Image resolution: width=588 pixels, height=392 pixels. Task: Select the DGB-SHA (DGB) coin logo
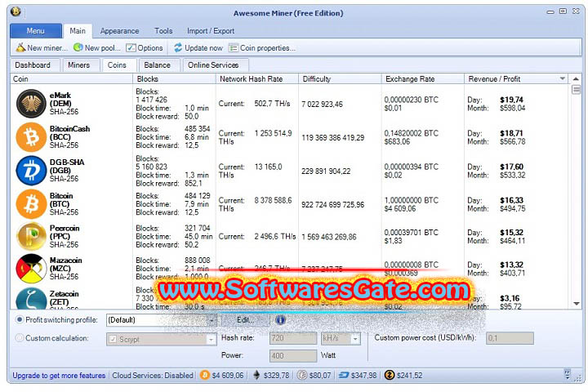click(x=31, y=171)
